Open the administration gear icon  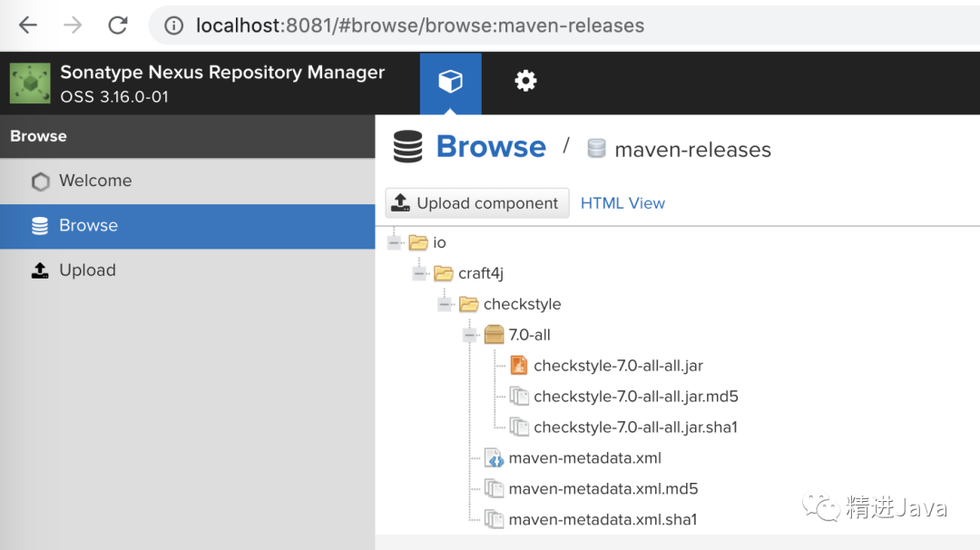tap(525, 82)
